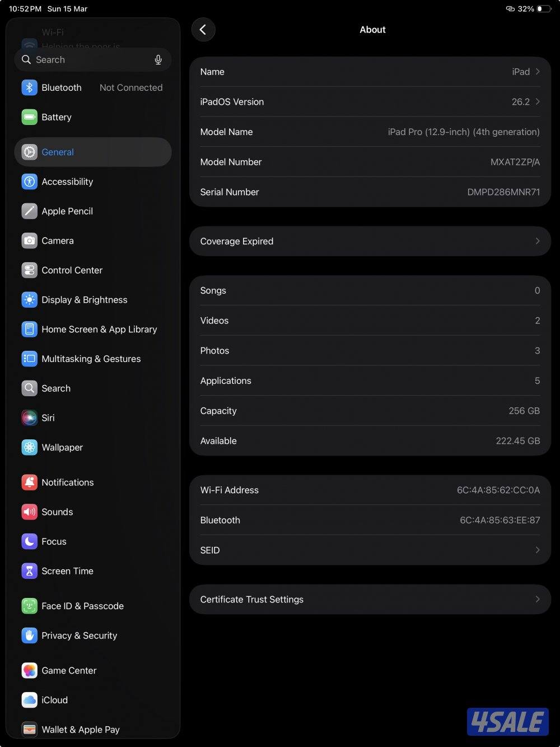Image resolution: width=560 pixels, height=747 pixels.
Task: Select the Apple Pencil settings icon
Action: 29,211
